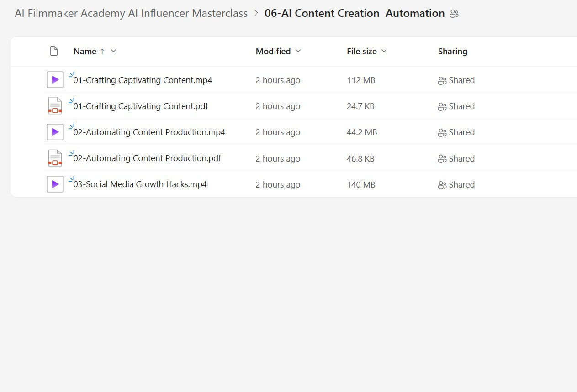Click the file type column header icon
Viewport: 577px width, 392px height.
click(x=54, y=51)
